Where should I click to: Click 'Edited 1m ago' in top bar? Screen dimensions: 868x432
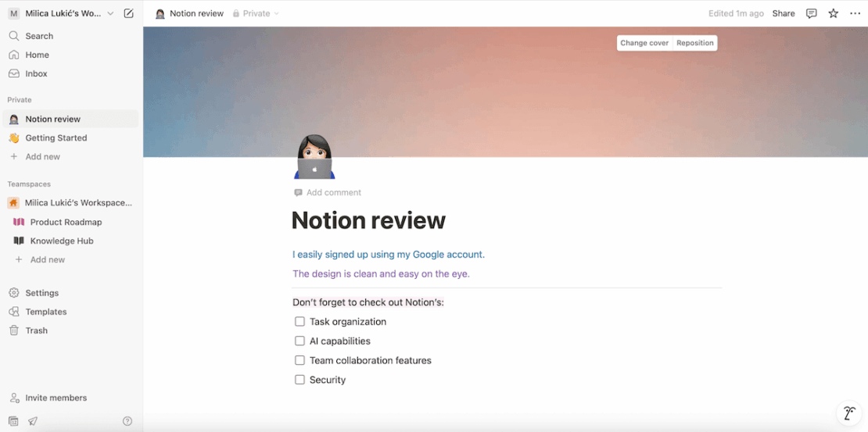point(736,13)
